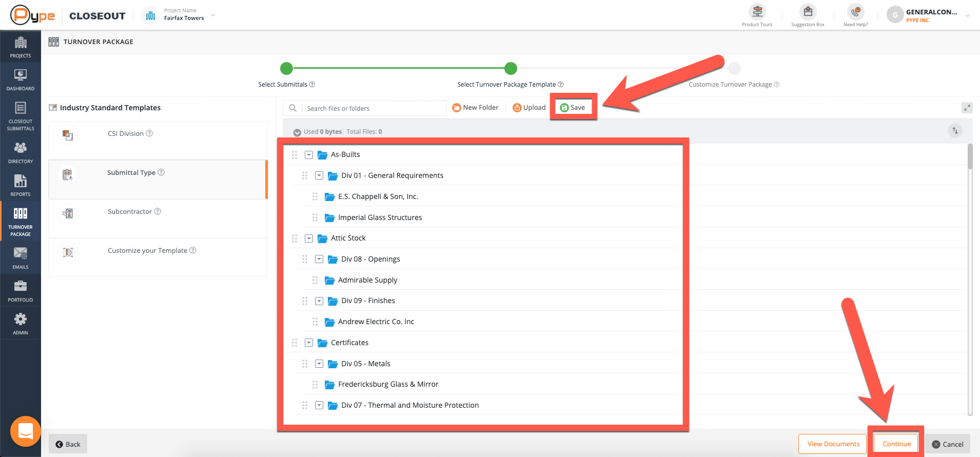980x457 pixels.
Task: Click drag handle for Attic Stock folder
Action: tap(295, 238)
